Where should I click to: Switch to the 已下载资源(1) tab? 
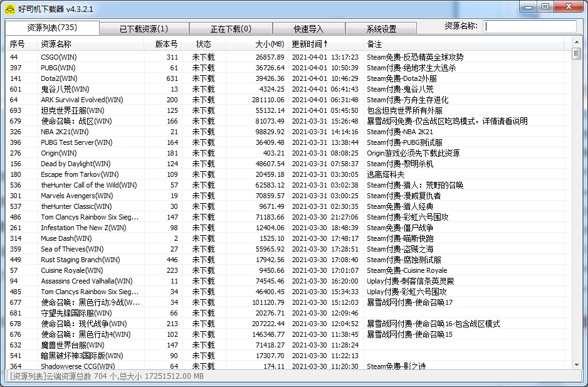click(x=145, y=28)
